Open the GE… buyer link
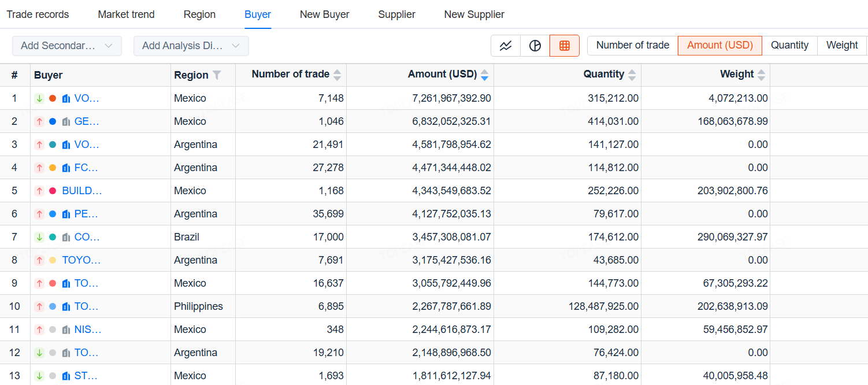 [87, 121]
